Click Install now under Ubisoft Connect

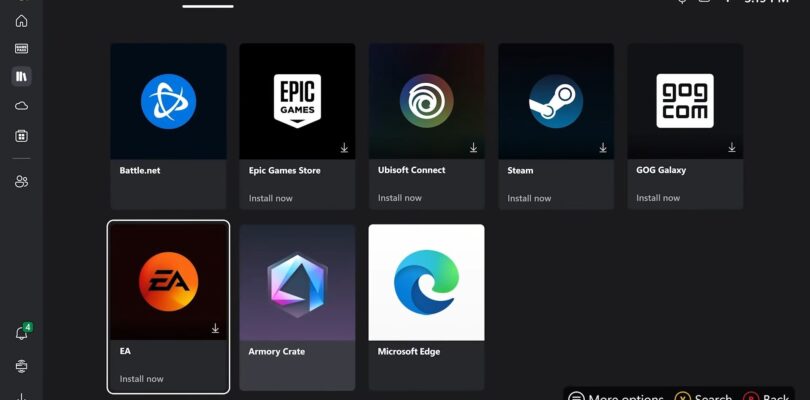(x=399, y=197)
